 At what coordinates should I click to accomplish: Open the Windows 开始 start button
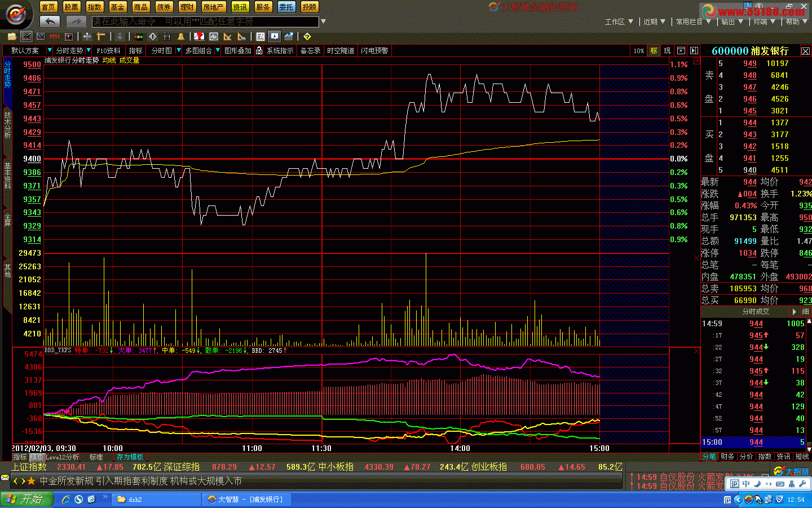point(27,499)
